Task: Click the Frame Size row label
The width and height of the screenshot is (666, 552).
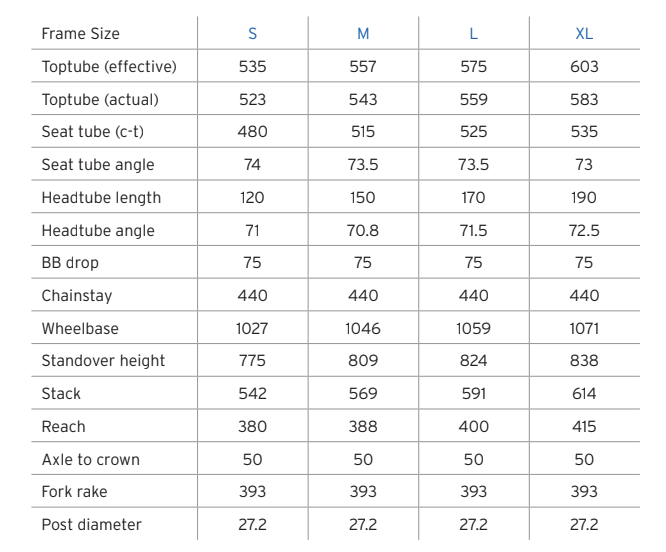Action: [x=80, y=34]
